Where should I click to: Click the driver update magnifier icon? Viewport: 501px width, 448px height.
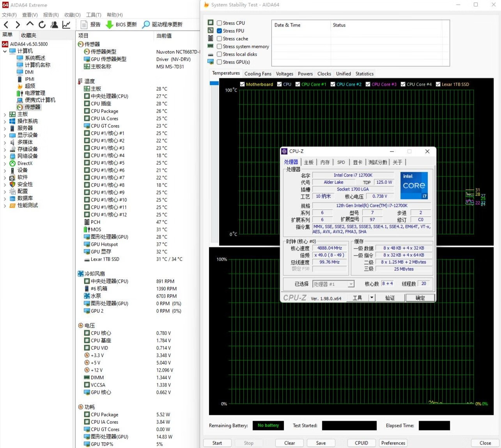pyautogui.click(x=146, y=25)
